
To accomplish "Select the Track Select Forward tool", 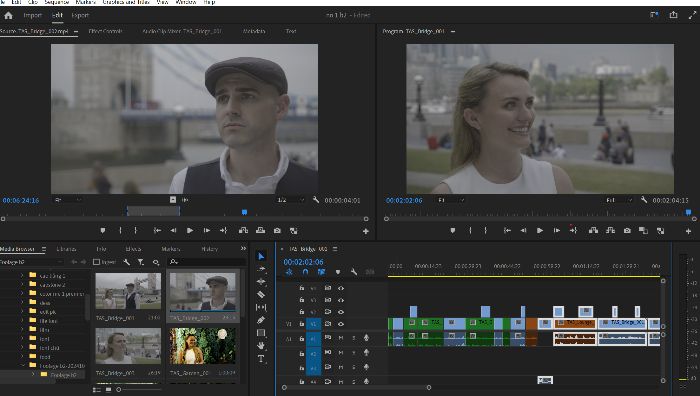I will click(x=262, y=269).
